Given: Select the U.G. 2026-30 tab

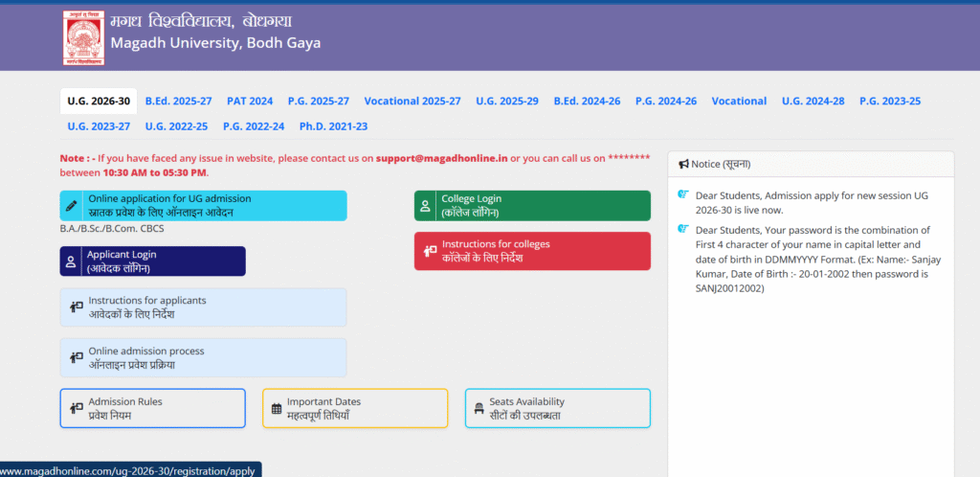Looking at the screenshot, I should point(99,101).
